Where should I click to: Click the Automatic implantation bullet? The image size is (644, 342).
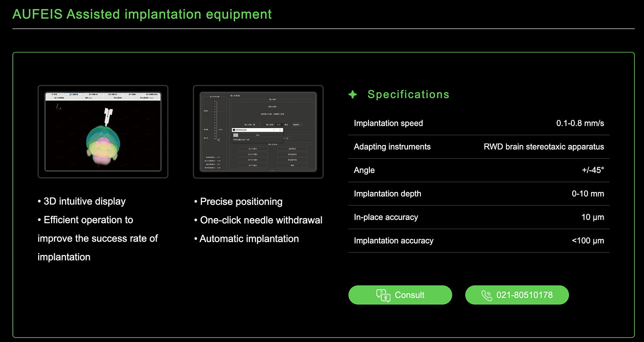click(247, 239)
